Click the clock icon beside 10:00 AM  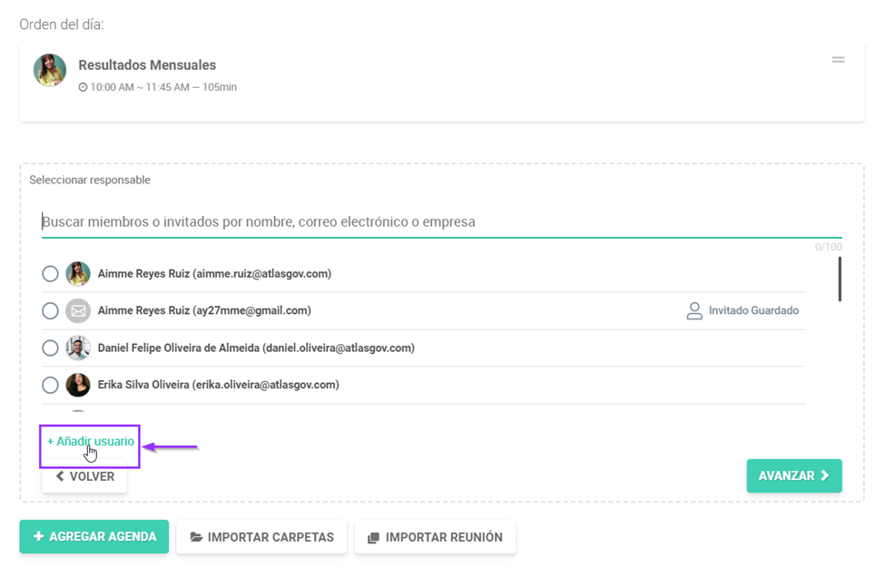click(x=83, y=88)
